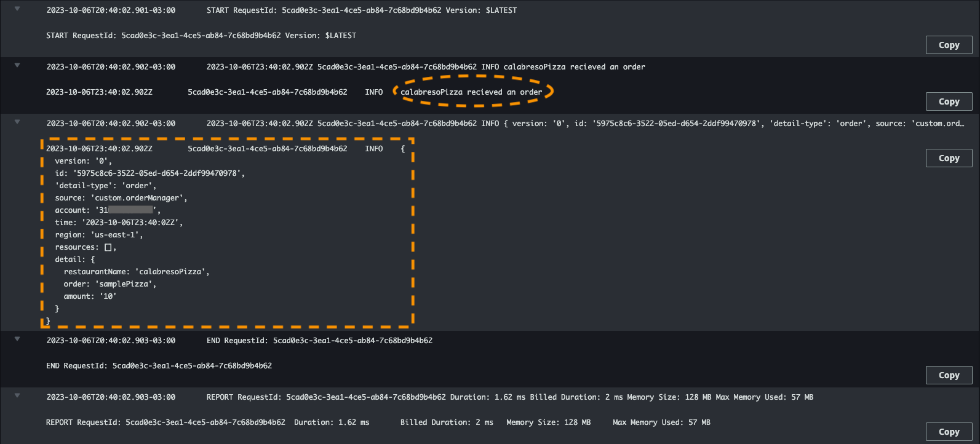980x444 pixels.
Task: Click the line time: '2023-10-06T23:40:02Z'
Action: [119, 223]
